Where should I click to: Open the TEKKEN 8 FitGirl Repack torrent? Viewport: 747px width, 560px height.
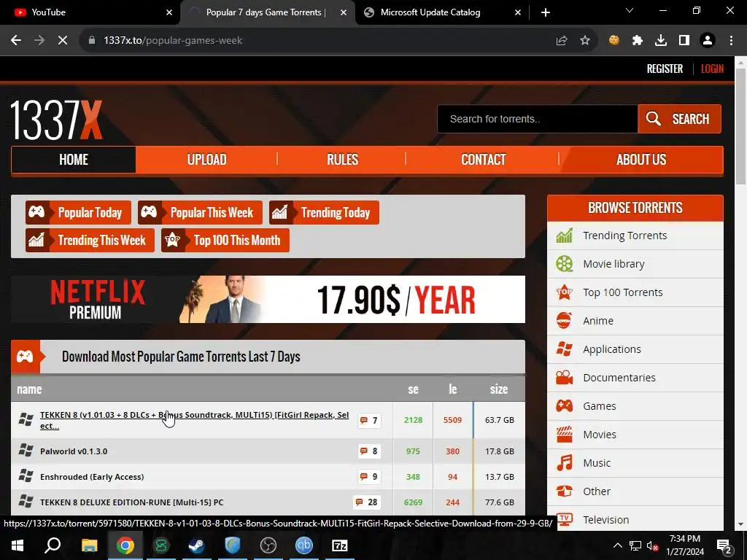pyautogui.click(x=194, y=420)
